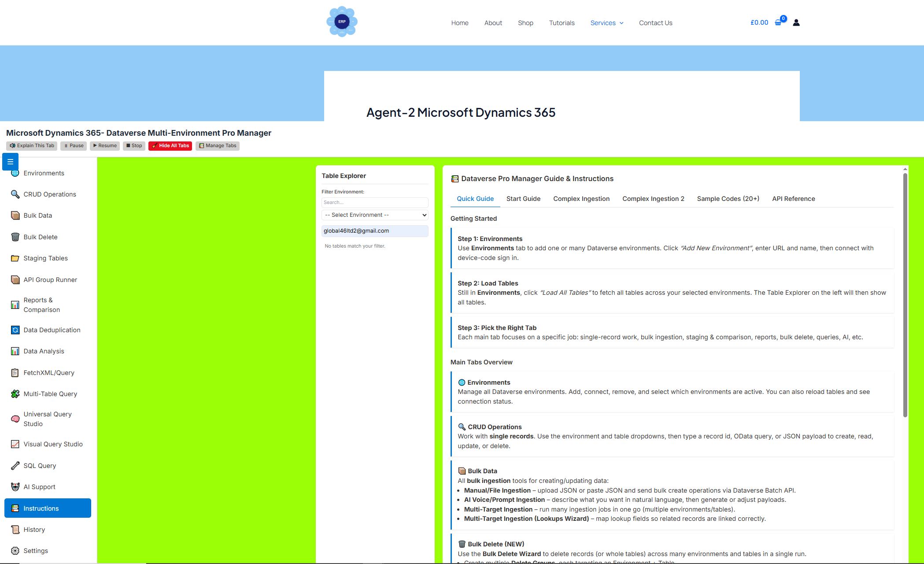924x564 pixels.
Task: Open Bulk Delete from the sidebar
Action: tap(41, 237)
